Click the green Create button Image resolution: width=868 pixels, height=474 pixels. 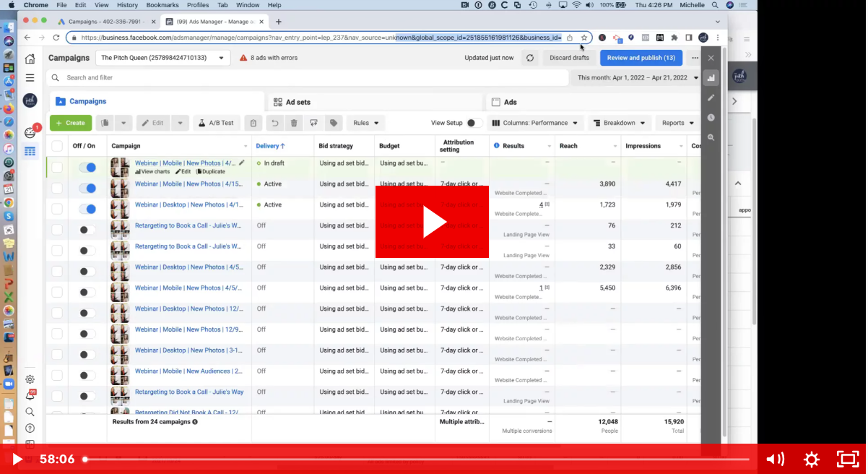point(70,123)
